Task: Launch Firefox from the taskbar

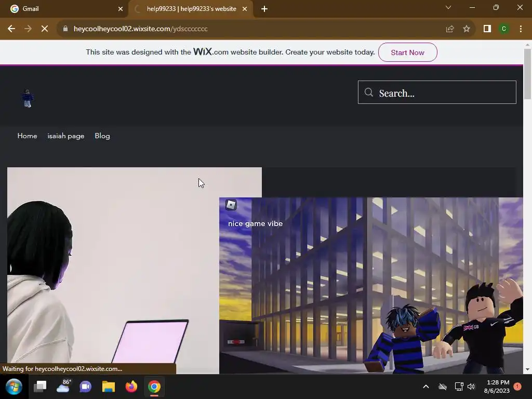Action: (131, 387)
